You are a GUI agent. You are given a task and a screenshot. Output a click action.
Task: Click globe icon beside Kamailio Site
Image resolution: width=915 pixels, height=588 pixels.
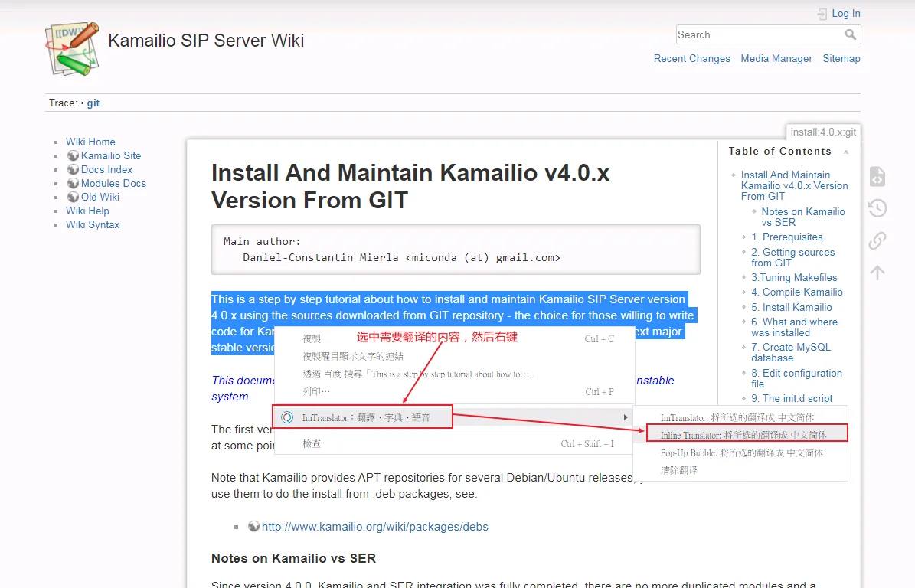[x=73, y=155]
